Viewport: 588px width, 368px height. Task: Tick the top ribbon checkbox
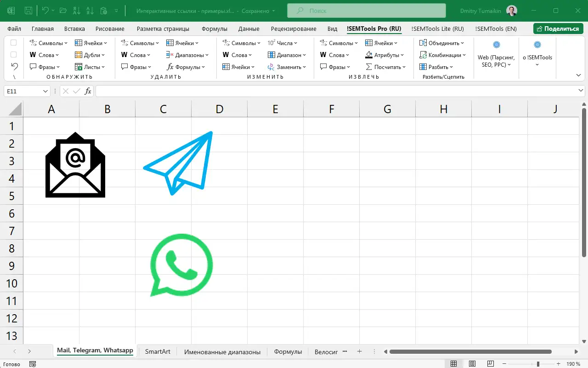click(x=14, y=43)
